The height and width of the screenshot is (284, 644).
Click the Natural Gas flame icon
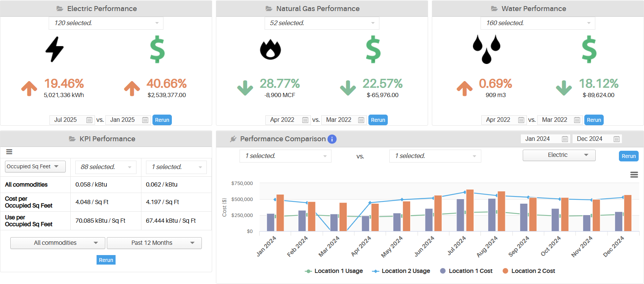(x=270, y=49)
